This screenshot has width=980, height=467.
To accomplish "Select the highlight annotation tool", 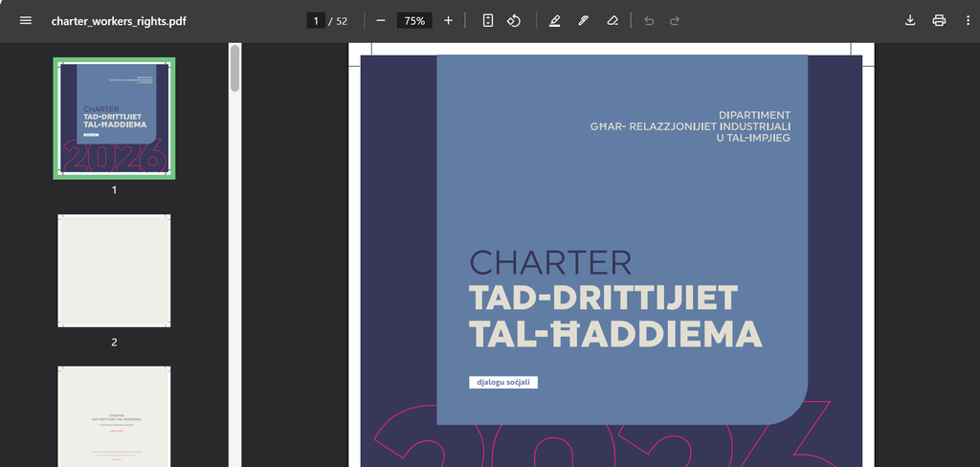I will coord(554,21).
